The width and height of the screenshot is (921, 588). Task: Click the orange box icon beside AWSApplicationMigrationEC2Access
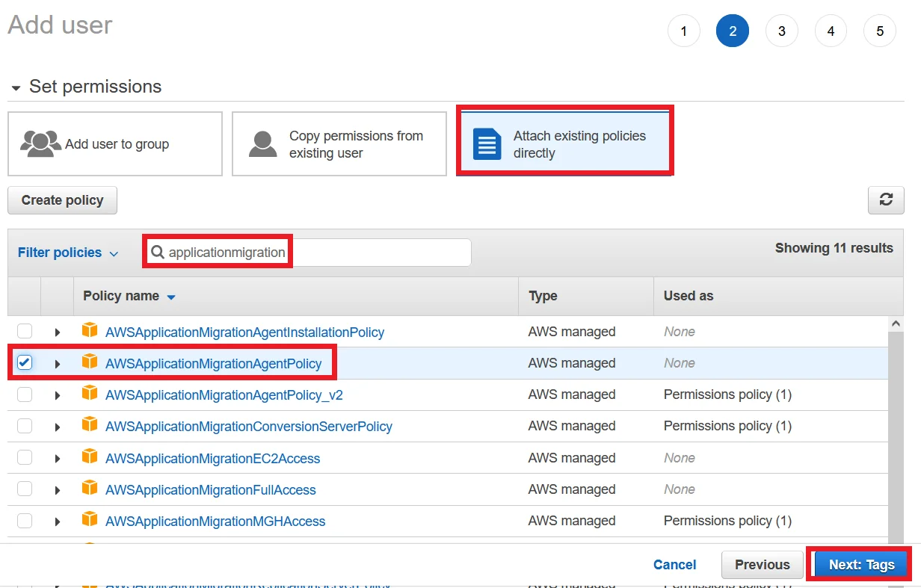[x=90, y=457]
